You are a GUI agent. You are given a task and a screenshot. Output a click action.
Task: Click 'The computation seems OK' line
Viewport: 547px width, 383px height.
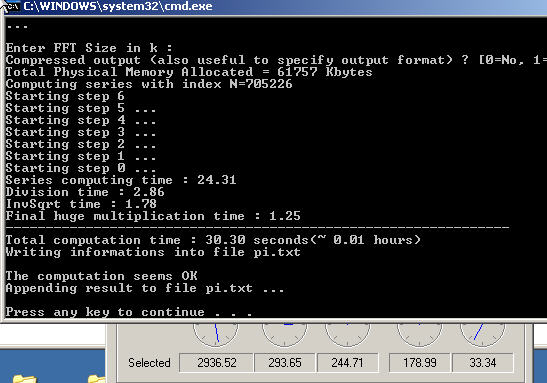click(101, 276)
